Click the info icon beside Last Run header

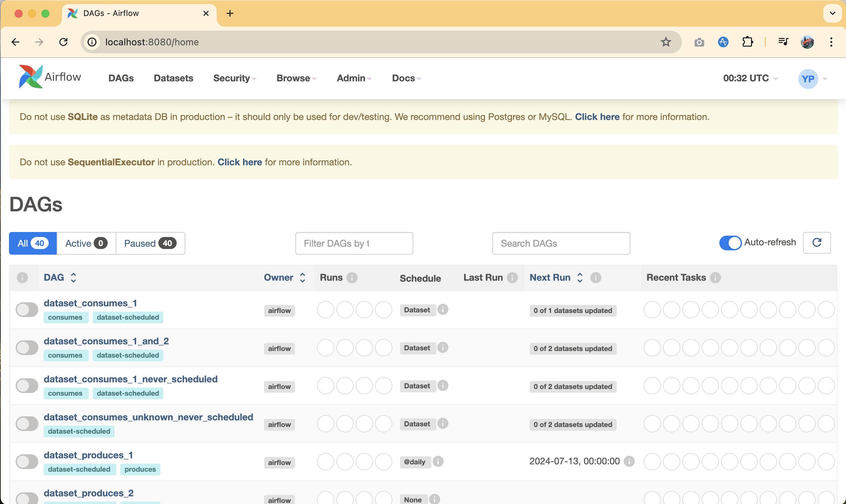pyautogui.click(x=512, y=277)
